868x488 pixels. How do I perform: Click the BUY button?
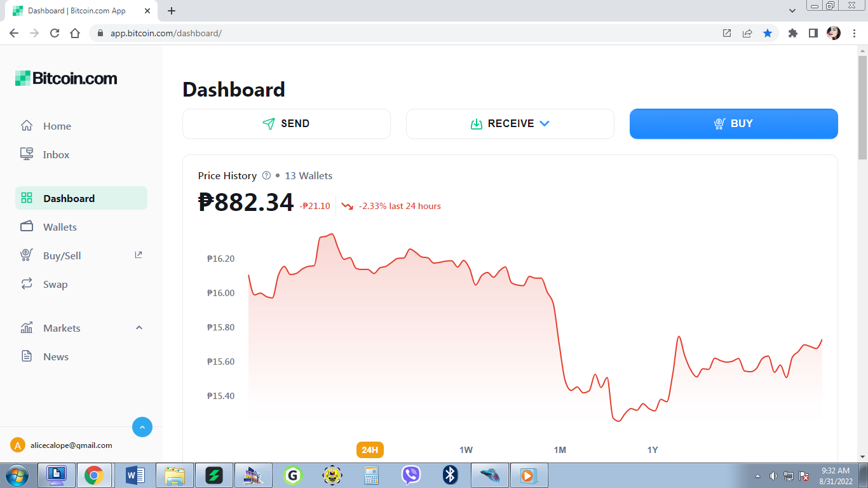coord(734,124)
